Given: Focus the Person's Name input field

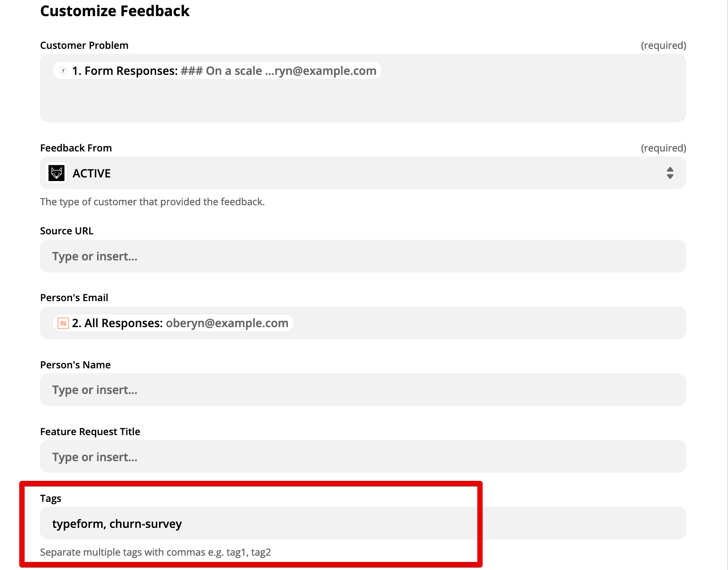Looking at the screenshot, I should pyautogui.click(x=363, y=390).
